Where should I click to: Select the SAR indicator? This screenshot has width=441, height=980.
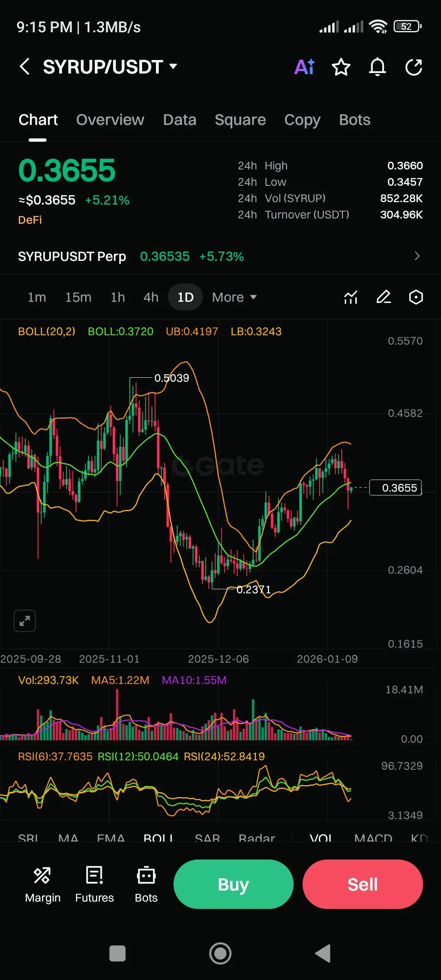coord(207,838)
